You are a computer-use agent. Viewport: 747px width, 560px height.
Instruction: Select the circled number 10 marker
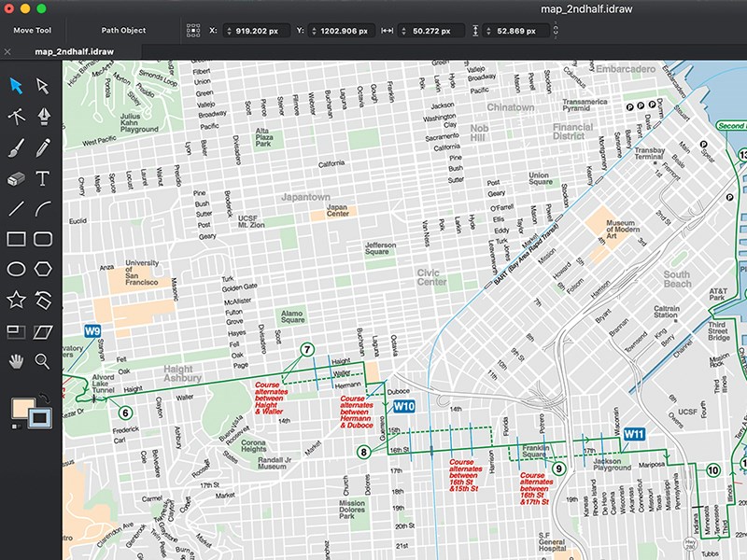712,471
